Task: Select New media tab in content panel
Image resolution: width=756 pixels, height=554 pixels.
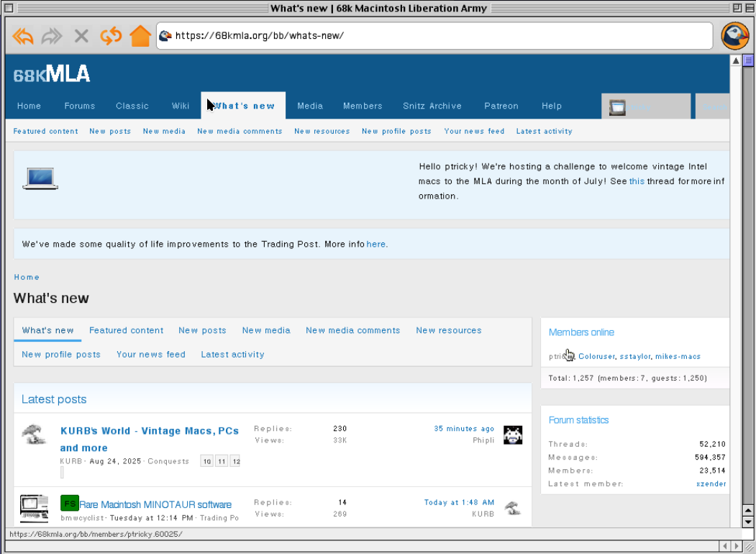Action: 266,330
